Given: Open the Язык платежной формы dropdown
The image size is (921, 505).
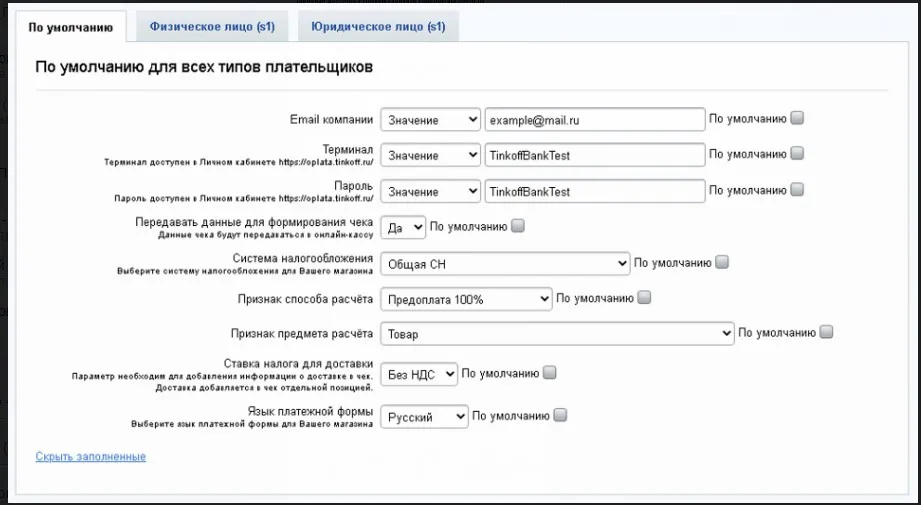Looking at the screenshot, I should coord(424,417).
